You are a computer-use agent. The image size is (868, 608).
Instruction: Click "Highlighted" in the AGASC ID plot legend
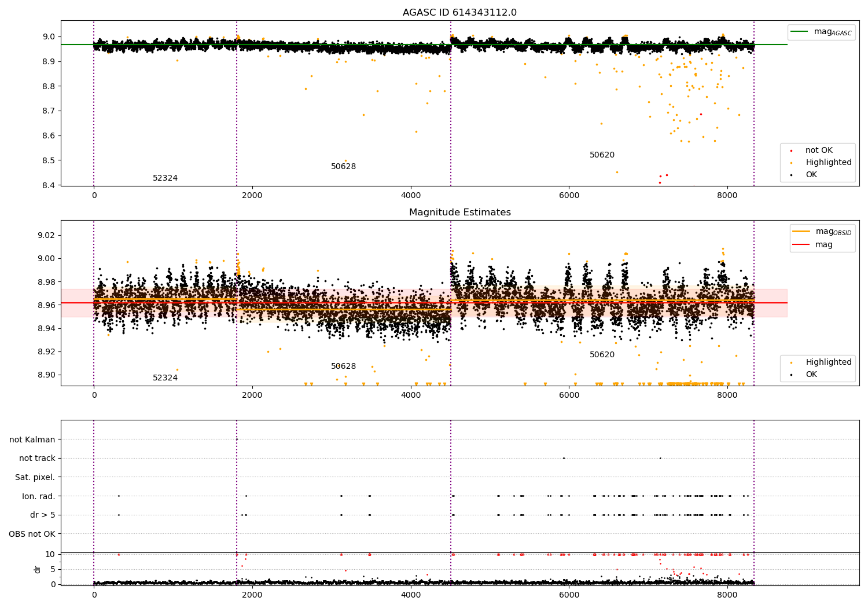click(829, 163)
